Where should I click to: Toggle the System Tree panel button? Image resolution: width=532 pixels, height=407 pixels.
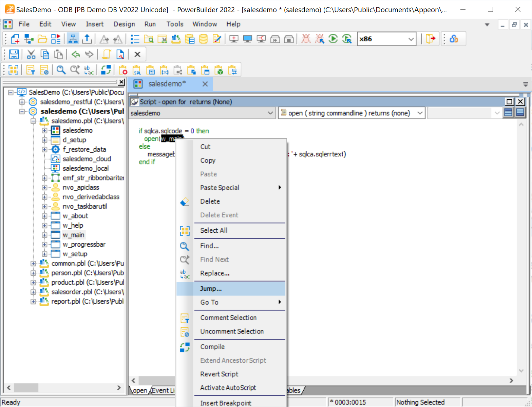(x=73, y=39)
